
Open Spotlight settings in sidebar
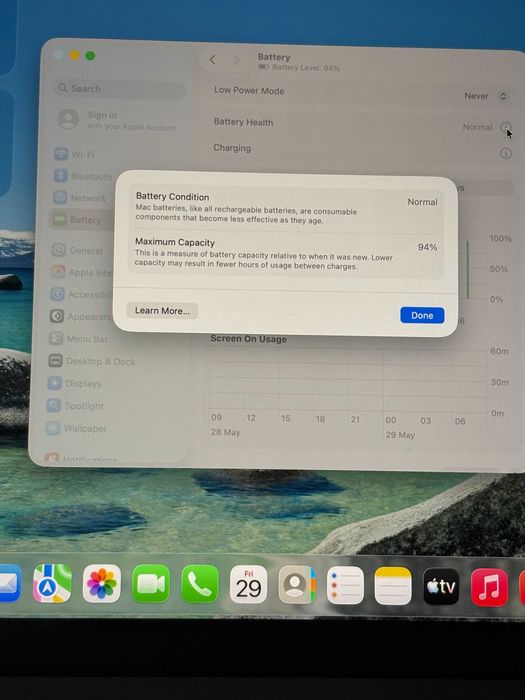75,406
